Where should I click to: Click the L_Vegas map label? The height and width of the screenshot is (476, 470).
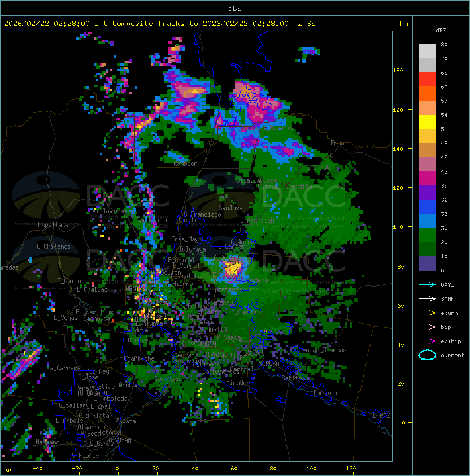click(x=66, y=318)
